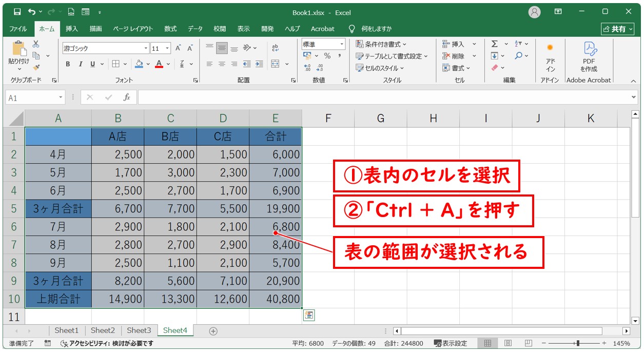The height and width of the screenshot is (352, 644).
Task: Open the Quick Analysis button below table
Action: (x=308, y=316)
